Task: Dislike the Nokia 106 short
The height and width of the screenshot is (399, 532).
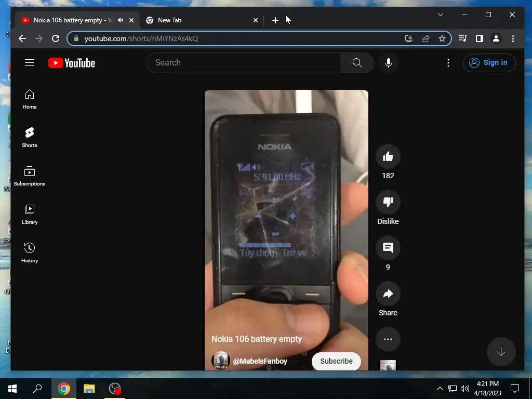Action: [388, 202]
